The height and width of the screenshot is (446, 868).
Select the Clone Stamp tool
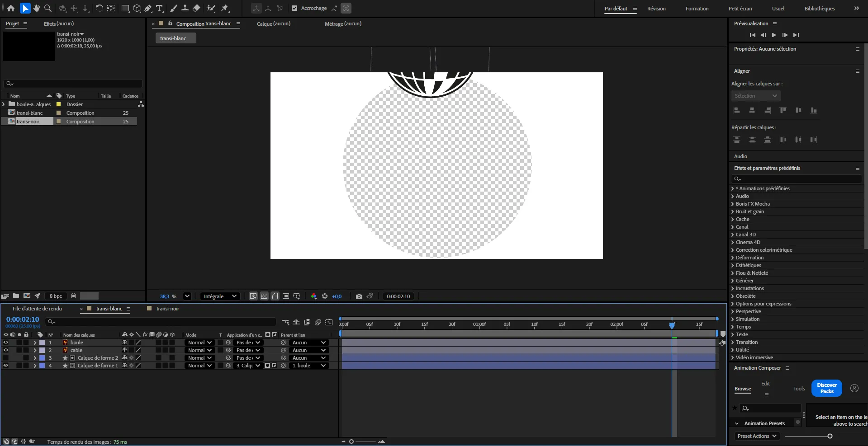click(185, 8)
